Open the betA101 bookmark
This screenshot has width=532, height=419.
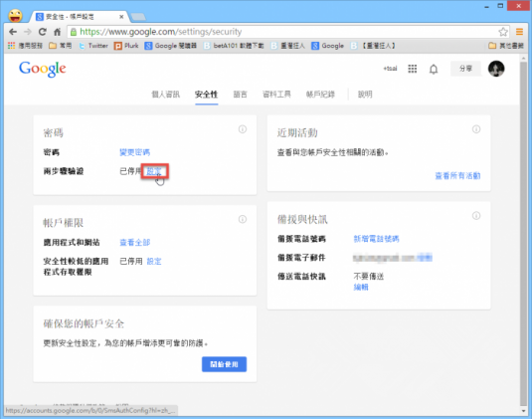coord(234,46)
